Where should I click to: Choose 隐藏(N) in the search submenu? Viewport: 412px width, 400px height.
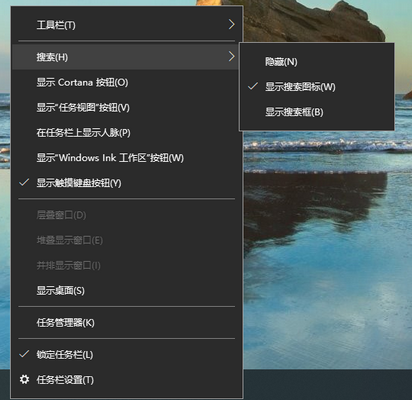pos(317,62)
